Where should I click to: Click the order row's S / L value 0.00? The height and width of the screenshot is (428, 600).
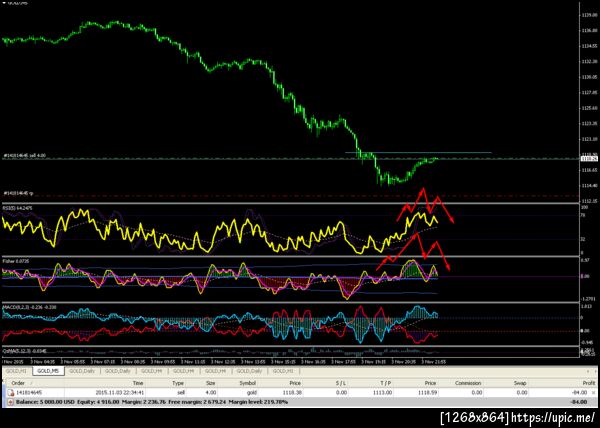[341, 392]
